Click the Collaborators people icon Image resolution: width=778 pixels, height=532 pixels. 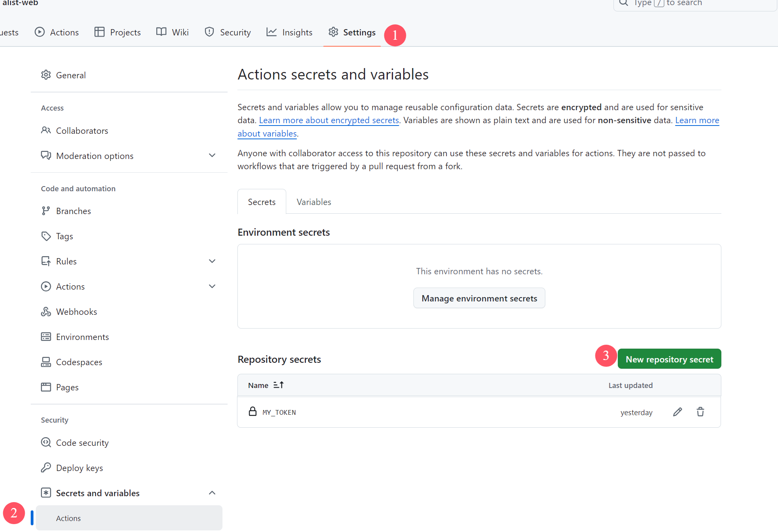click(46, 130)
